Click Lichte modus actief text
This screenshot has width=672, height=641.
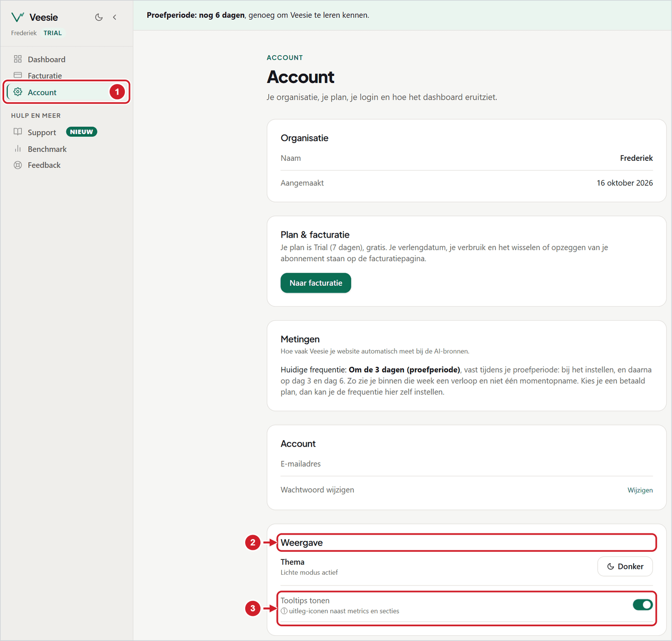[x=309, y=572]
